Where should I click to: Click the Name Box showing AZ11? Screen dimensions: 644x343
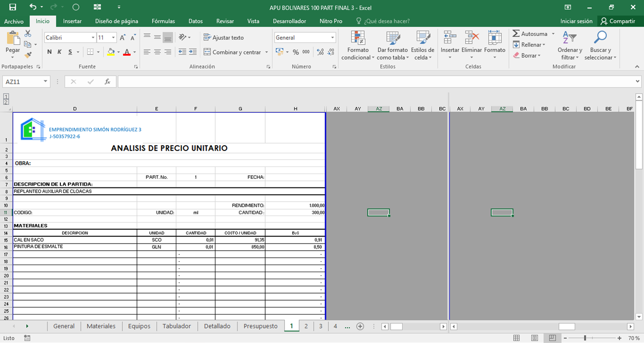23,82
